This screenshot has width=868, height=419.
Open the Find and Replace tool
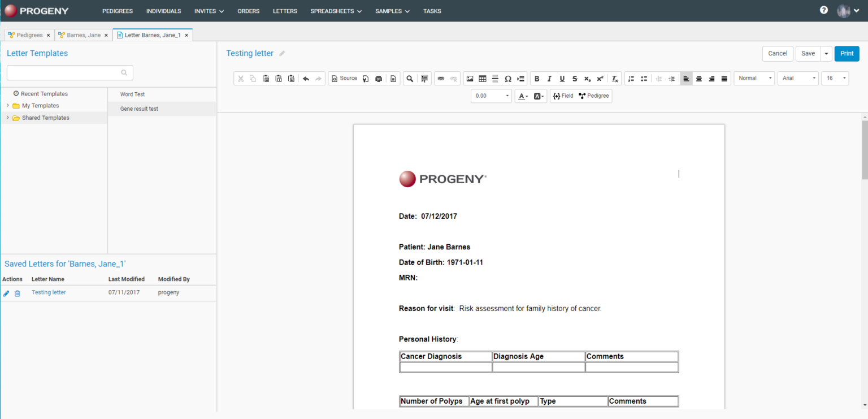(x=410, y=78)
